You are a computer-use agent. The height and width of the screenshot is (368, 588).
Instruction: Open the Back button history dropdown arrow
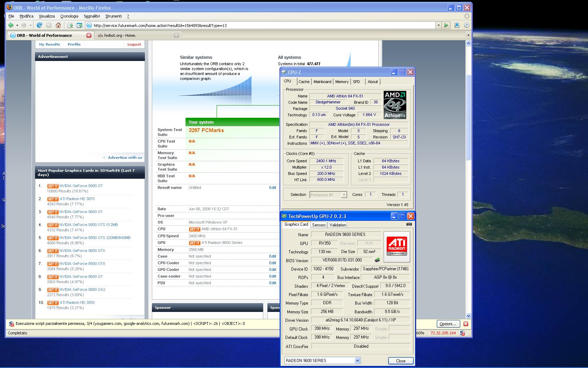click(x=17, y=25)
